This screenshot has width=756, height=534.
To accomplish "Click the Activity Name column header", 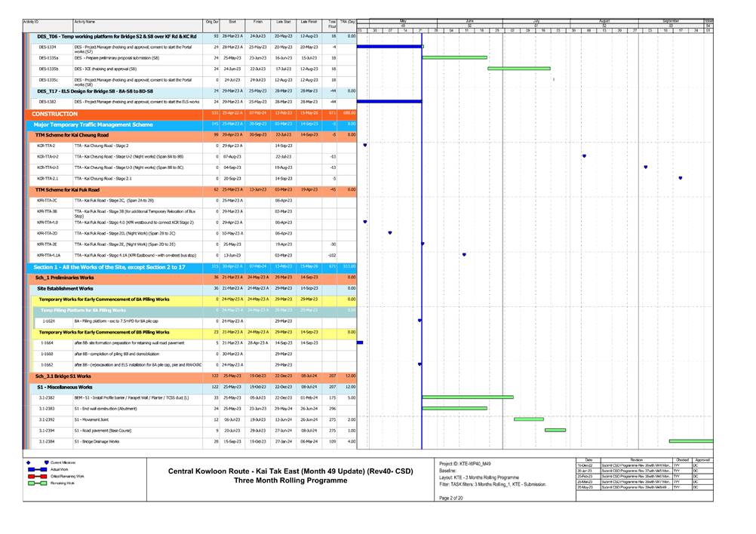I will [85, 23].
